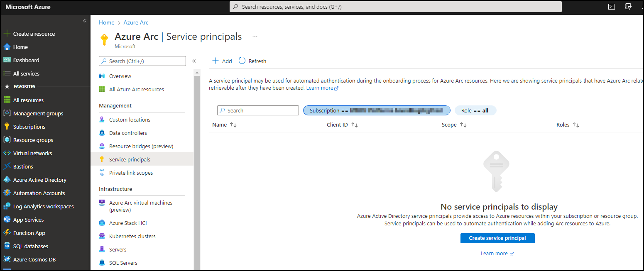
Task: Click the resource menu vertical scrollbar
Action: click(197, 170)
